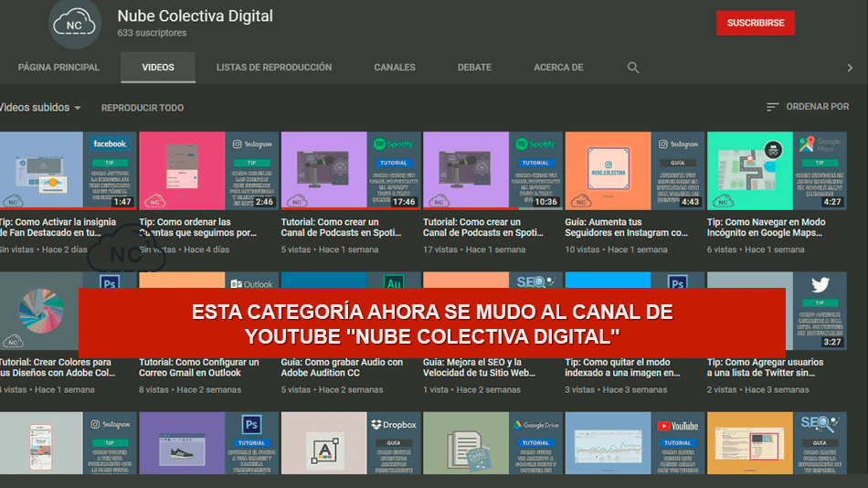
Task: Click title 'Tip: Como Agregar usuarios a una lista de Twitter'
Action: 765,367
